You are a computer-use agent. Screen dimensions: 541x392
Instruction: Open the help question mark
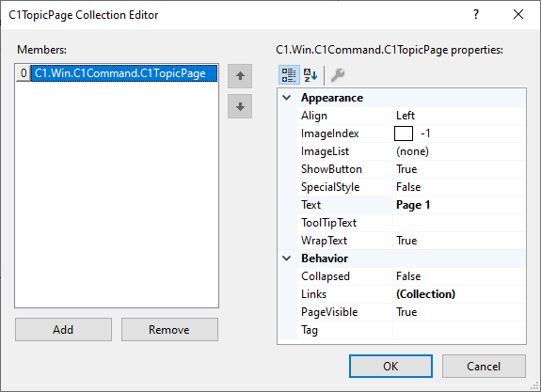(x=476, y=14)
